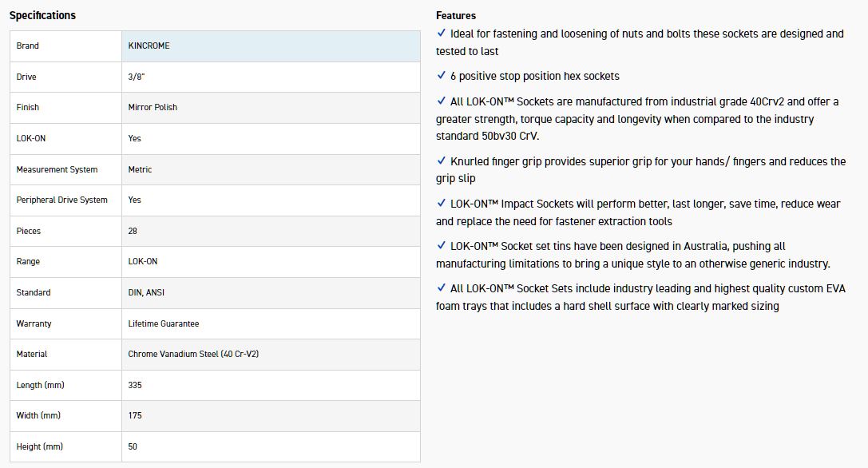
Task: Click the 3/8" drive value
Action: click(137, 77)
